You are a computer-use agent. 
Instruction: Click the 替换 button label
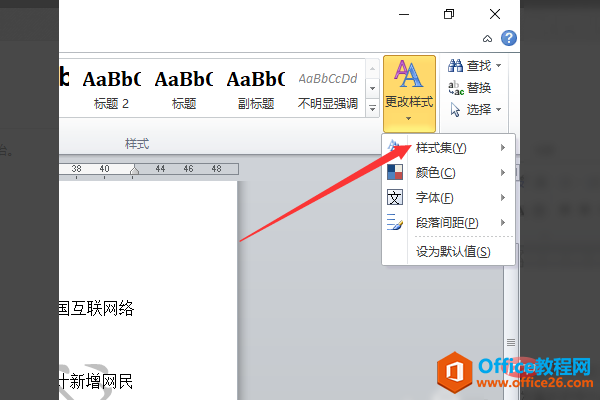pos(479,88)
